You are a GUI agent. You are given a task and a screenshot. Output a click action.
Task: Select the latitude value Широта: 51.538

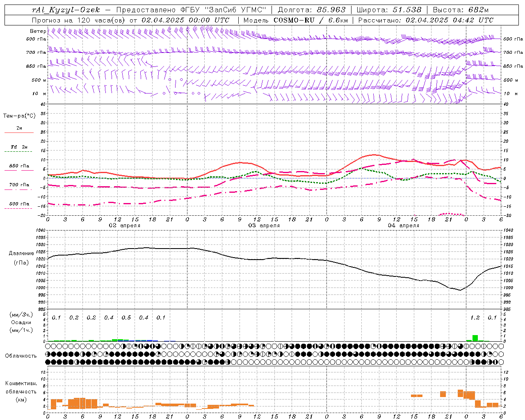pyautogui.click(x=389, y=10)
